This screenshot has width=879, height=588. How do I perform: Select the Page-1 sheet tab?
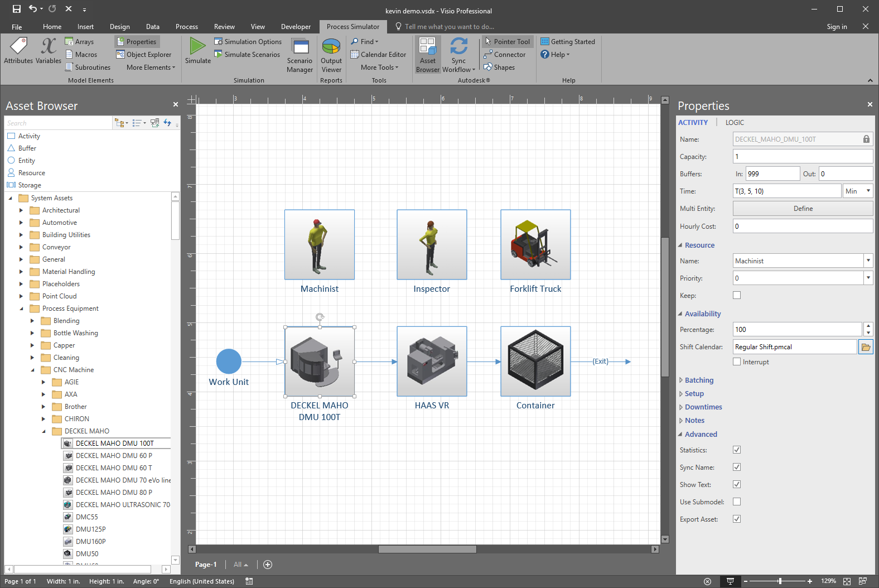[x=206, y=565]
